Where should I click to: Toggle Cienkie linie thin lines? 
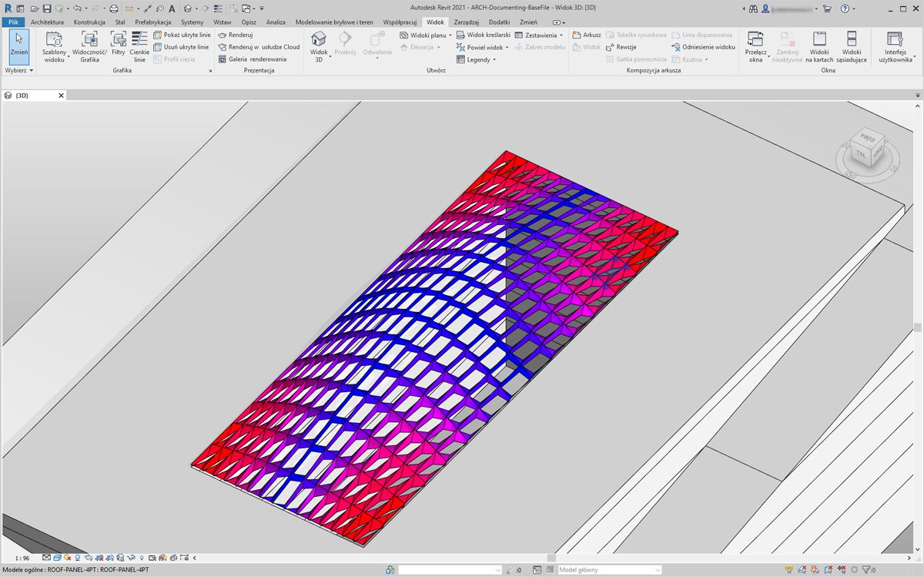point(139,46)
